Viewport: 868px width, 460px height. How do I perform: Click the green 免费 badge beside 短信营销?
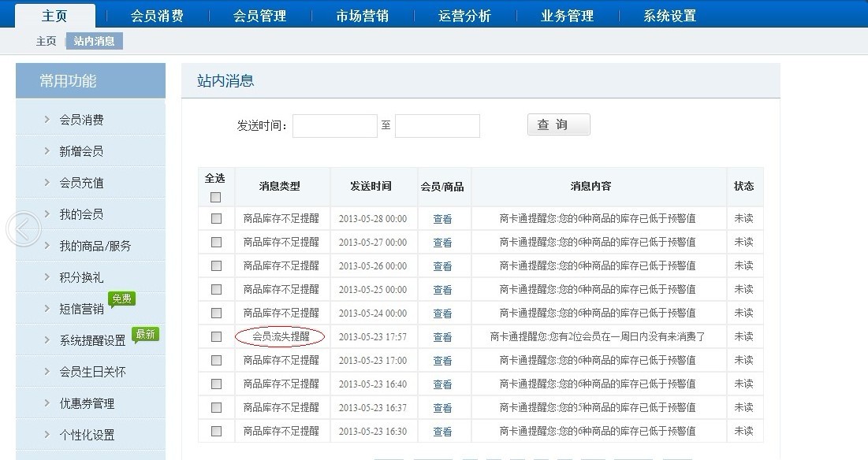pyautogui.click(x=122, y=299)
